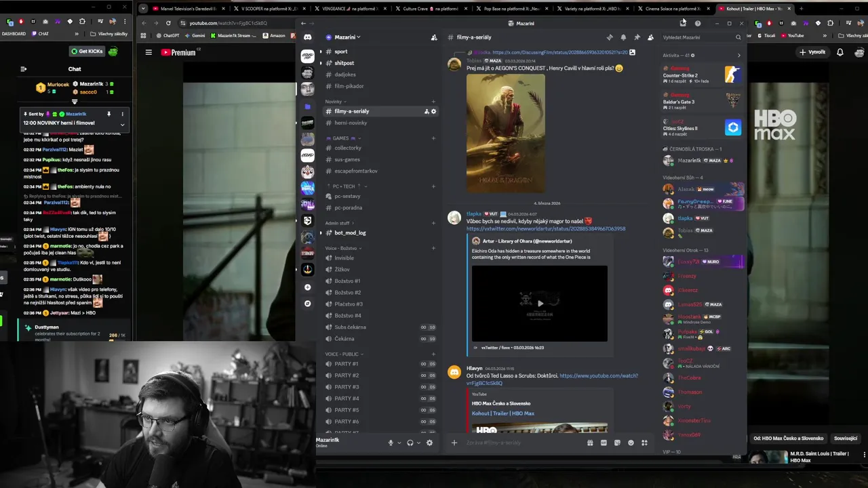This screenshot has width=868, height=488.
Task: Create invite icon on filmy-a-seriály channel
Action: coord(427,111)
